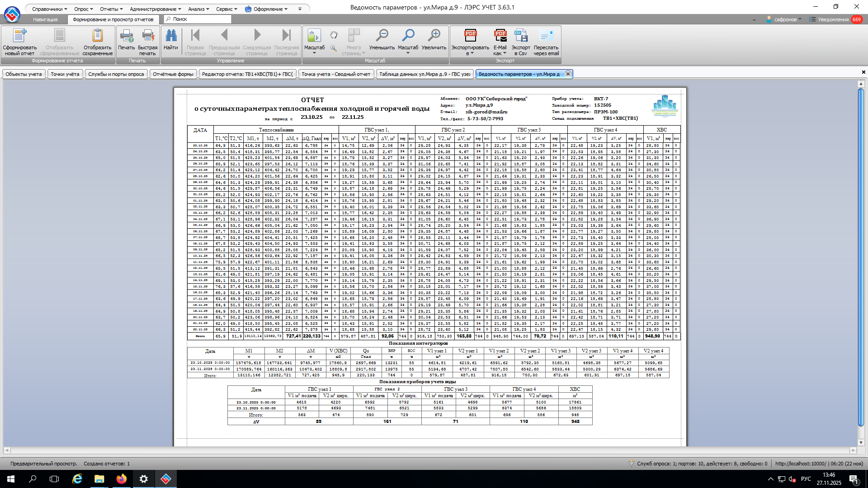The width and height of the screenshot is (868, 488).
Task: Click the vertical scrollbar of report
Action: 861,258
